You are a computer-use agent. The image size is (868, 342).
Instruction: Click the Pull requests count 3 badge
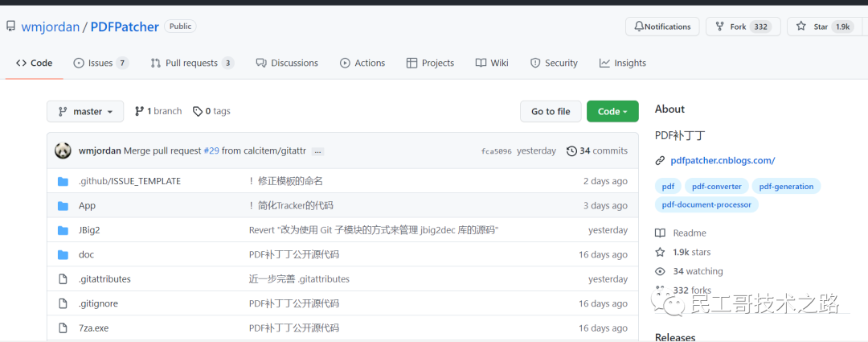coord(227,64)
